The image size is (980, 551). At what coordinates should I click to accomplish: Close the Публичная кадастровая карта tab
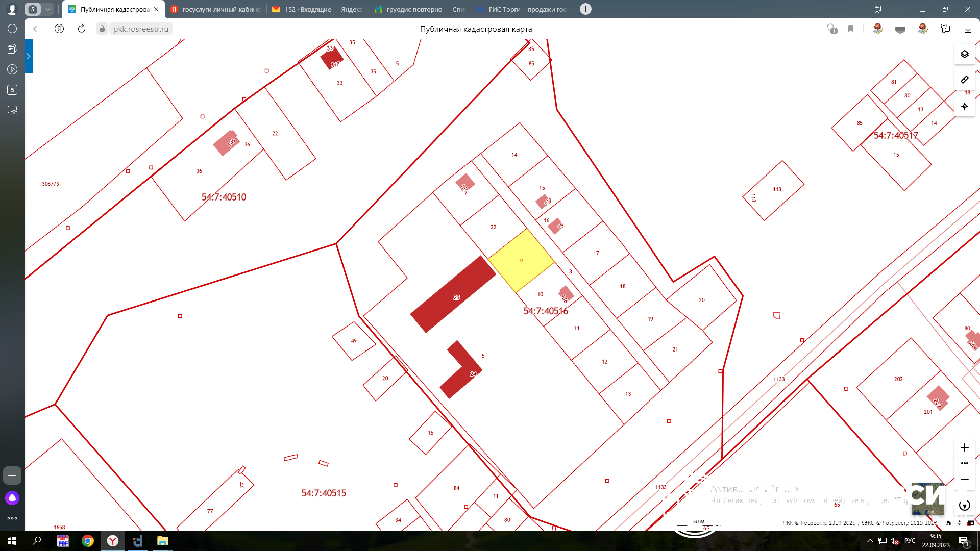(x=156, y=9)
